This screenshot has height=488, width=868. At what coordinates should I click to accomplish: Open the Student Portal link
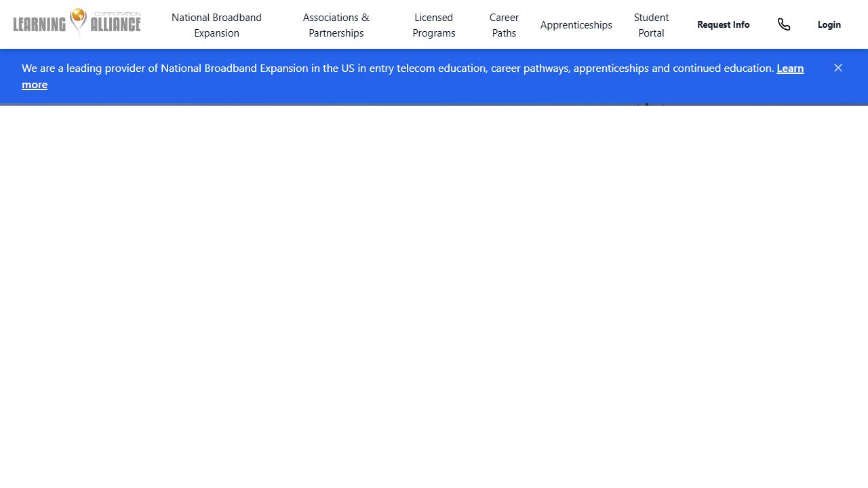(651, 25)
